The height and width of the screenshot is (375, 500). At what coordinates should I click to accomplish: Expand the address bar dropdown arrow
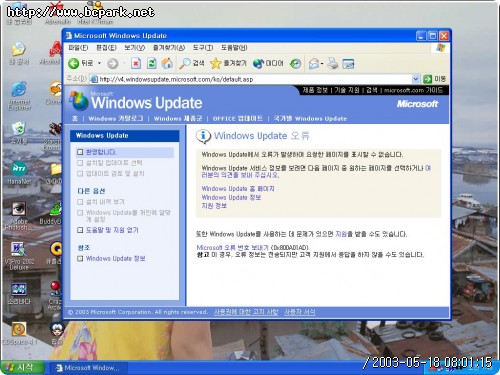click(x=416, y=79)
